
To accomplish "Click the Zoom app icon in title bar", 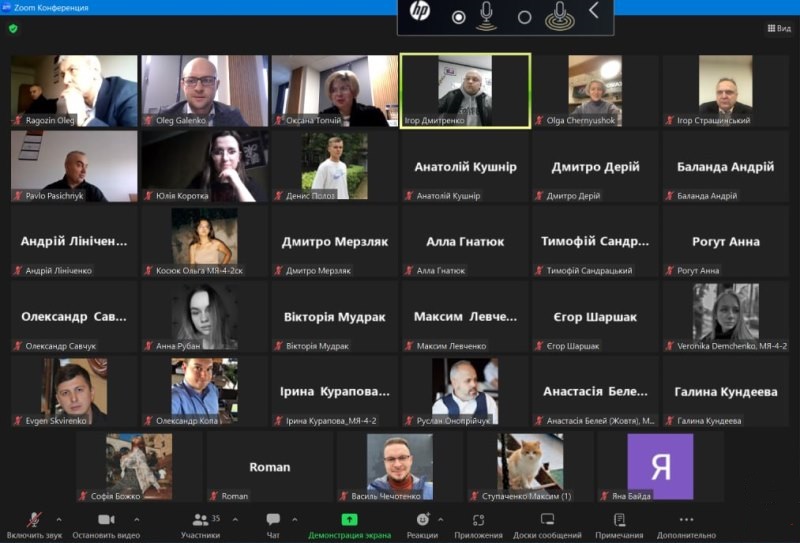I will click(x=6, y=7).
